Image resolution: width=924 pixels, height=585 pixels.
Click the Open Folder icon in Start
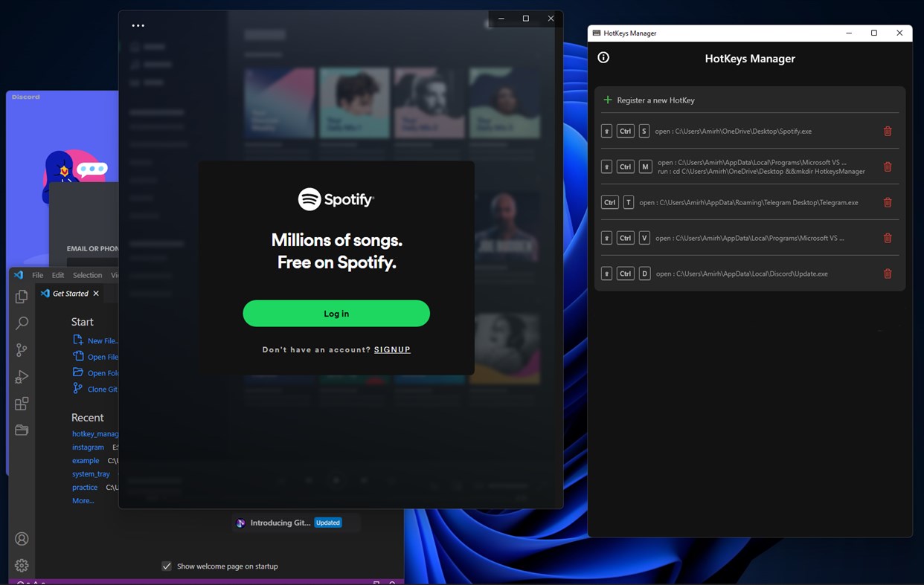[78, 372]
